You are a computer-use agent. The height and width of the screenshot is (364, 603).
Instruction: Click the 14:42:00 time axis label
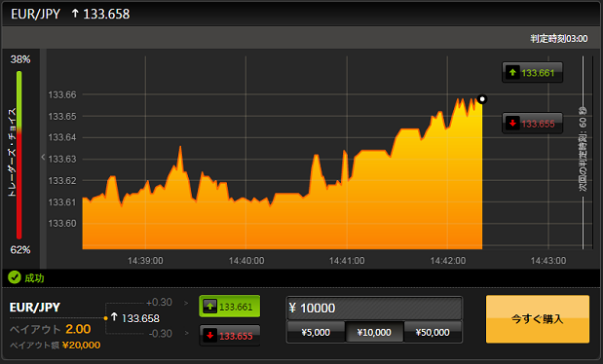tap(448, 261)
